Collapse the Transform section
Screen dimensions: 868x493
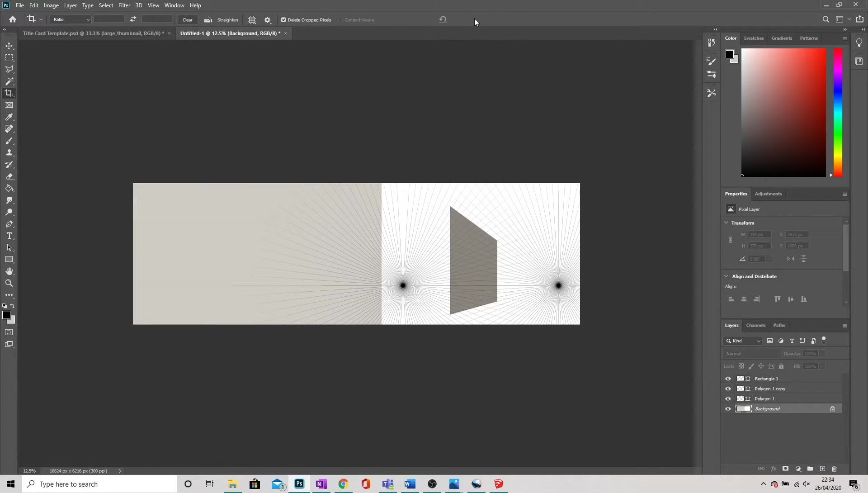coord(726,223)
